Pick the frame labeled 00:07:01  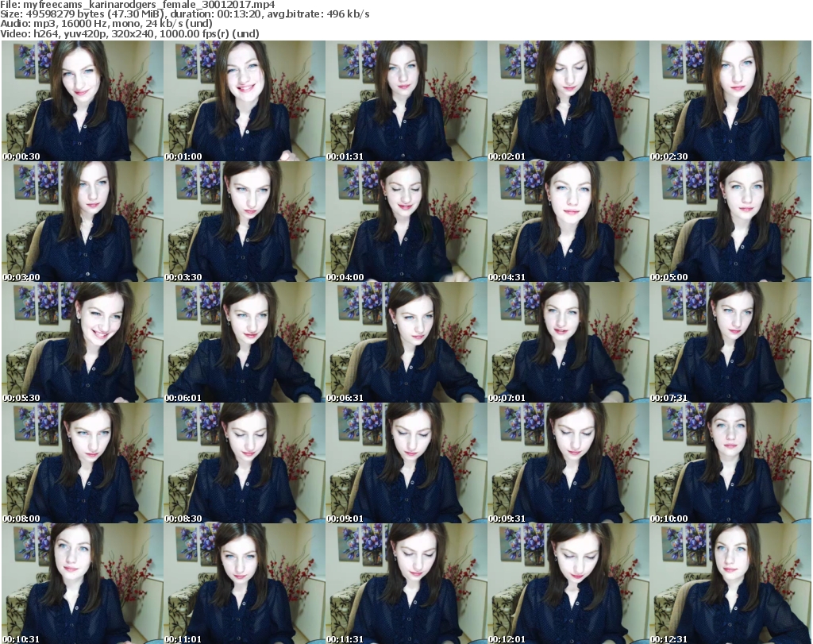pyautogui.click(x=568, y=343)
